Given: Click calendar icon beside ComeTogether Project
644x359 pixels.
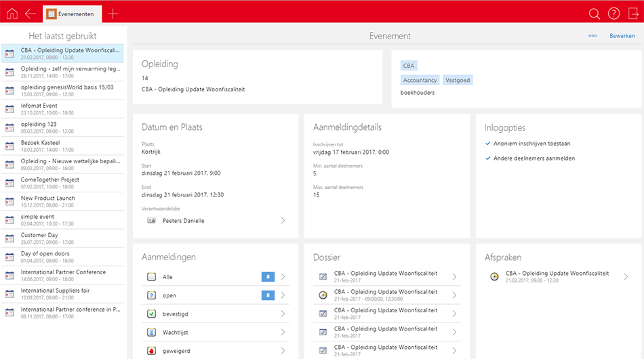Looking at the screenshot, I should coord(9,183).
